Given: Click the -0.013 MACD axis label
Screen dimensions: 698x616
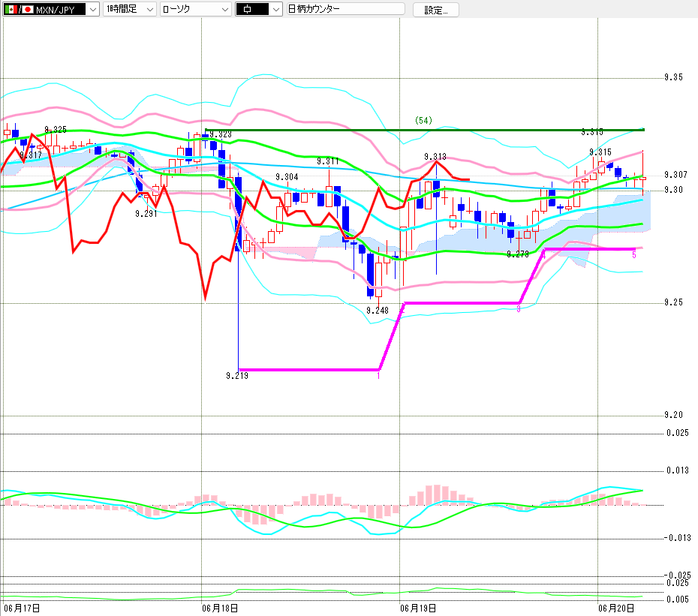Looking at the screenshot, I should click(x=678, y=538).
